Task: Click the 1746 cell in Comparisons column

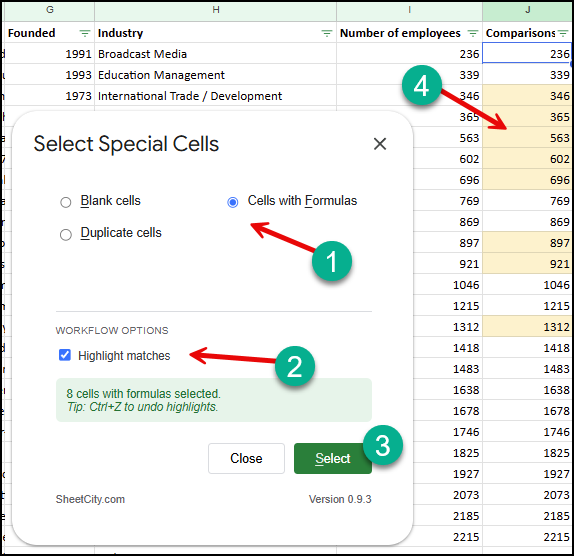Action: coord(527,432)
